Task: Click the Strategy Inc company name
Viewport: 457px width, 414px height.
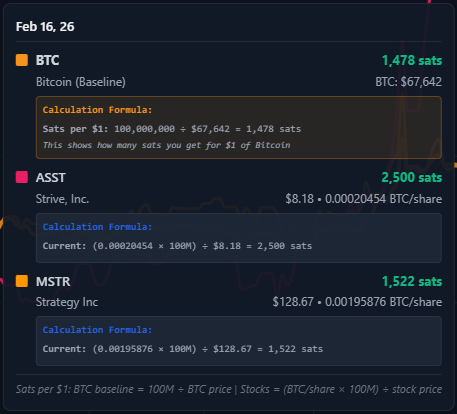Action: [x=67, y=302]
